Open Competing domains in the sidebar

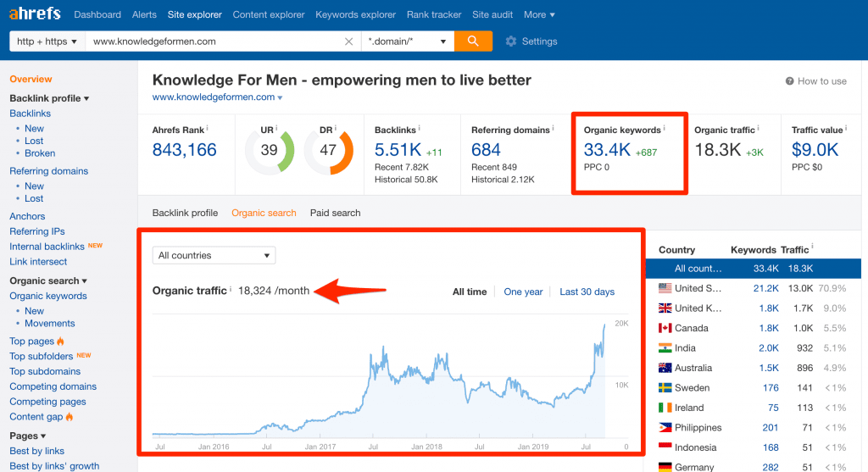(53, 386)
